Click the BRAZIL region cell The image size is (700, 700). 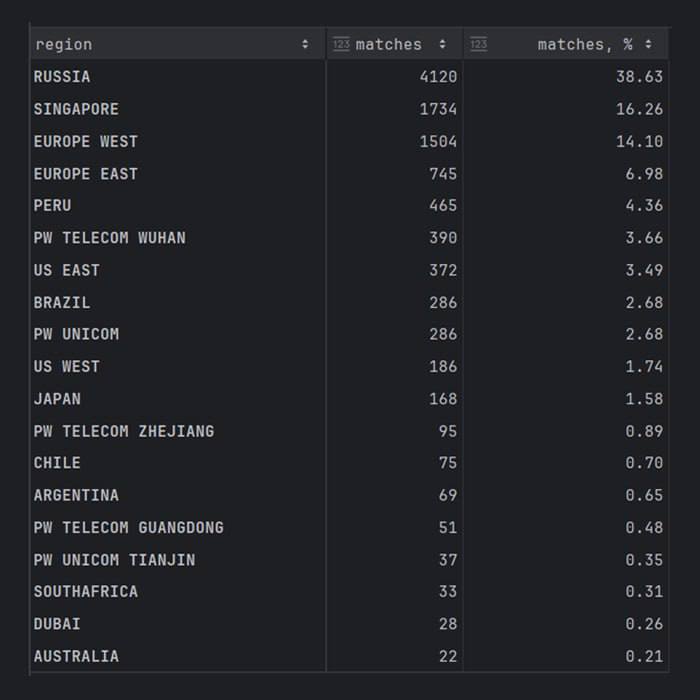(x=62, y=302)
